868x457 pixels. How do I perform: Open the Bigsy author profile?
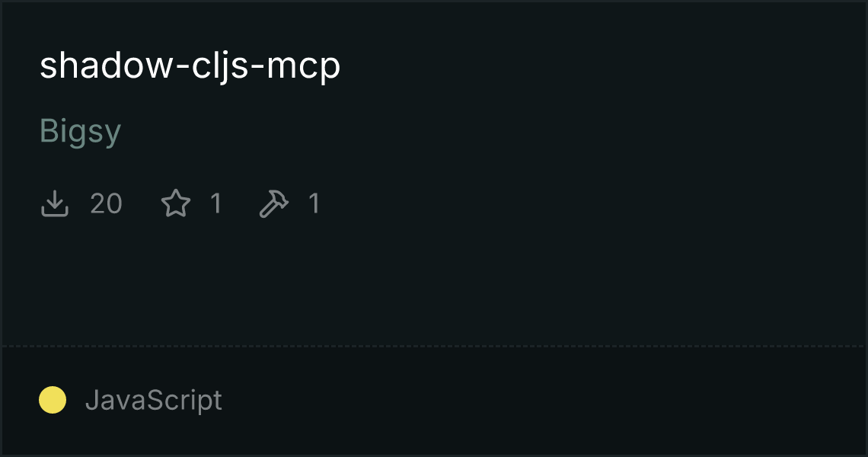point(80,131)
